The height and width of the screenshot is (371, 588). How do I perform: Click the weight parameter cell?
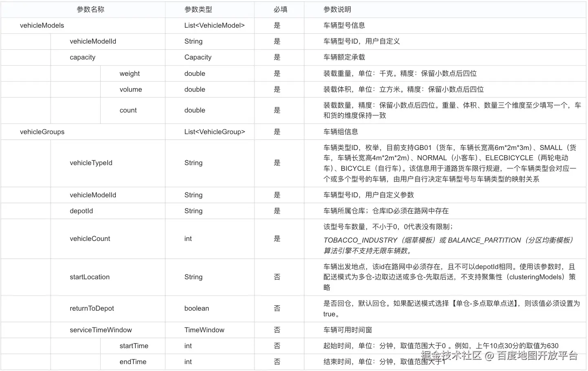click(x=130, y=73)
